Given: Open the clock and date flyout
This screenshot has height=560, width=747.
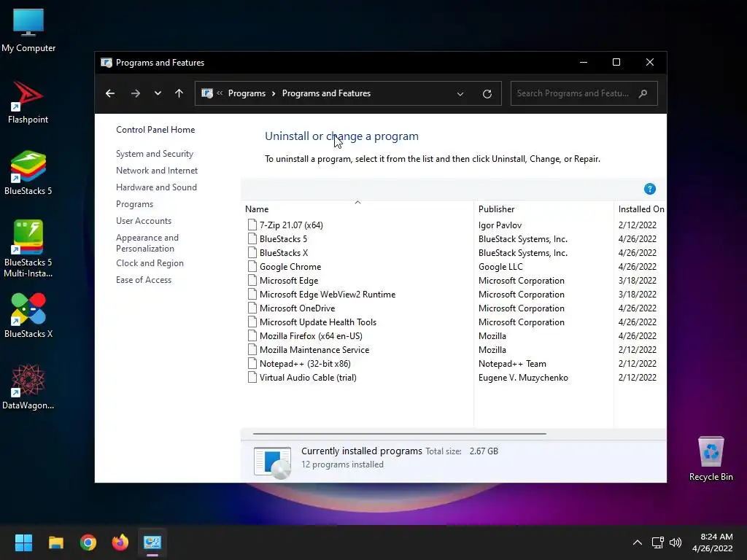Looking at the screenshot, I should point(713,542).
